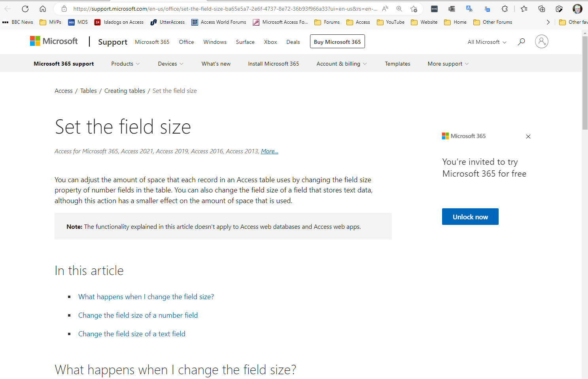Click Buy Microsoft 365 button
The height and width of the screenshot is (379, 588).
(337, 41)
